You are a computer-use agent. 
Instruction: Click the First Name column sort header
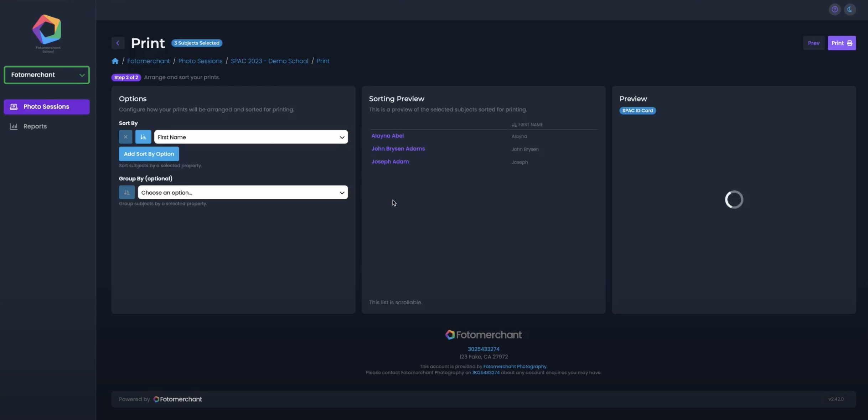(527, 125)
